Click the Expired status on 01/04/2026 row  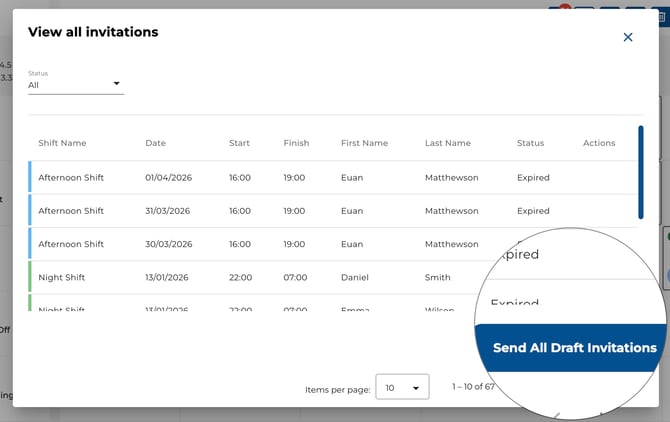533,178
